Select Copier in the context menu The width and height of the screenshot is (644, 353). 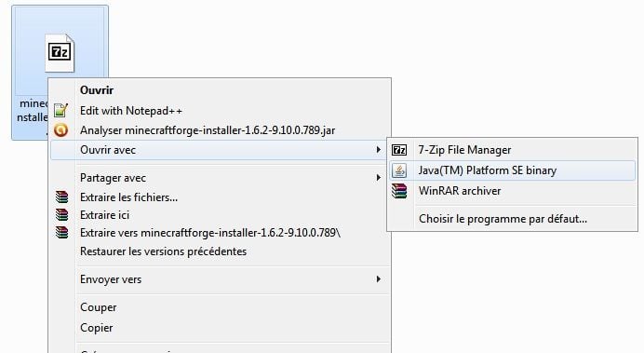(x=96, y=328)
